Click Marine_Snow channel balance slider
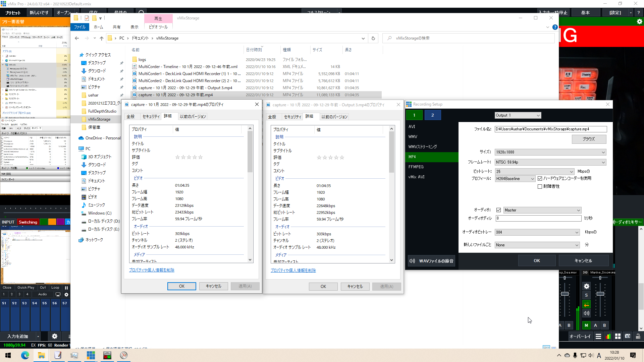The image size is (644, 362). pyautogui.click(x=600, y=278)
